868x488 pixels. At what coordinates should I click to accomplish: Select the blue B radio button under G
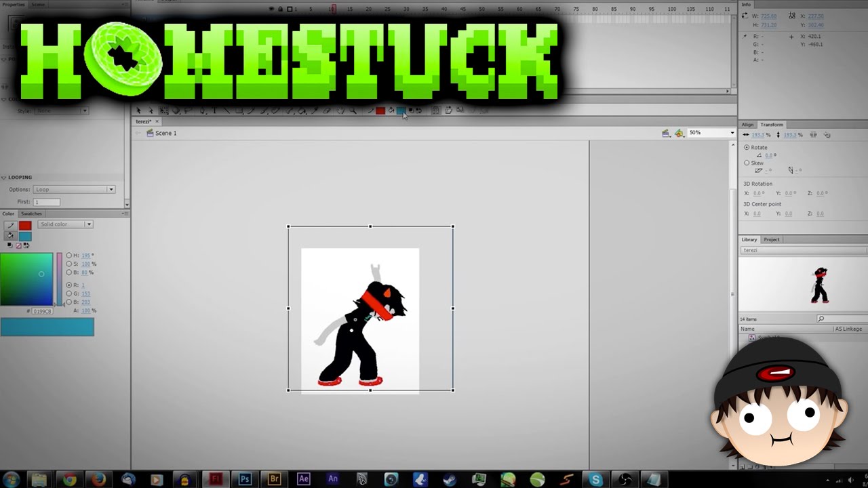[x=69, y=302]
